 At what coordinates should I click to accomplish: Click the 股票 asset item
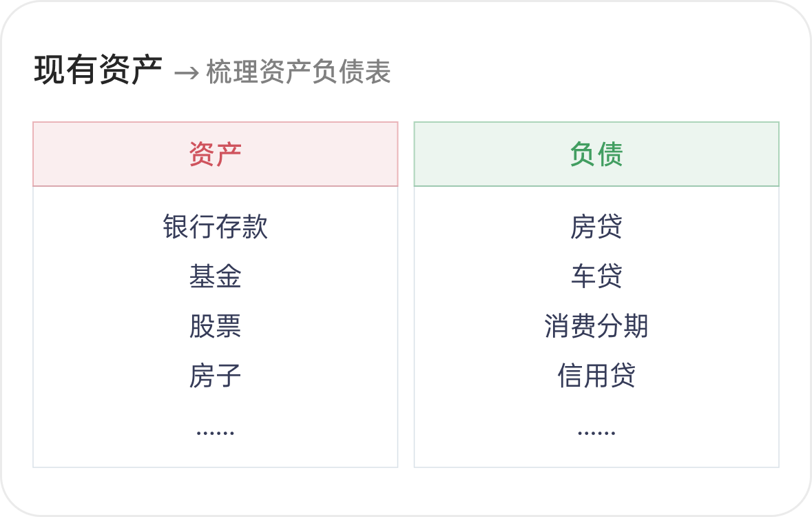click(x=215, y=326)
